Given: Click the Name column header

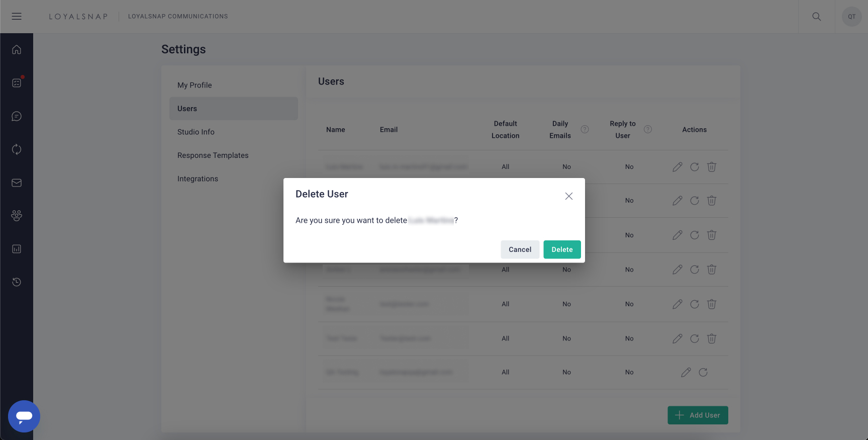Looking at the screenshot, I should coord(335,130).
